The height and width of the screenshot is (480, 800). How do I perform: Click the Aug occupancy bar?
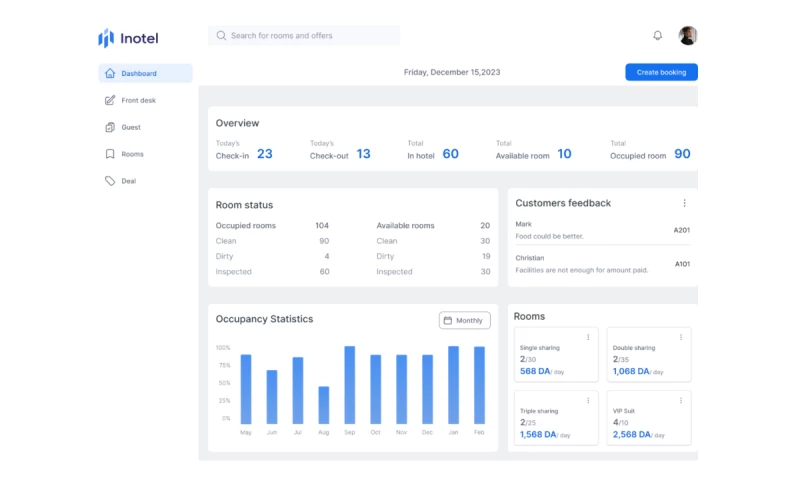click(x=324, y=404)
